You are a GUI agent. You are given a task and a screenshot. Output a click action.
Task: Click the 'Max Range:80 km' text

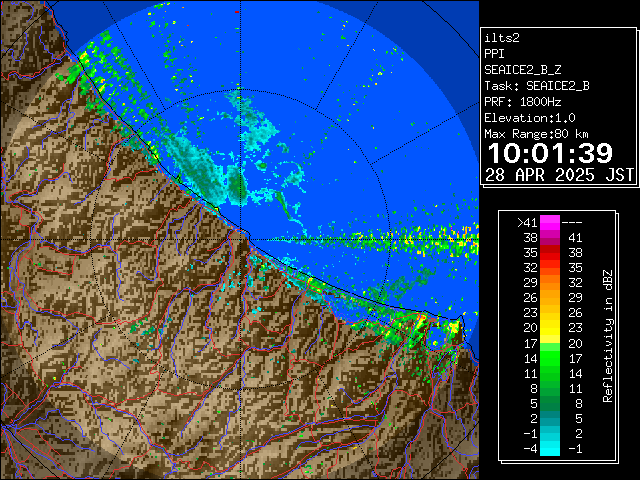click(537, 134)
